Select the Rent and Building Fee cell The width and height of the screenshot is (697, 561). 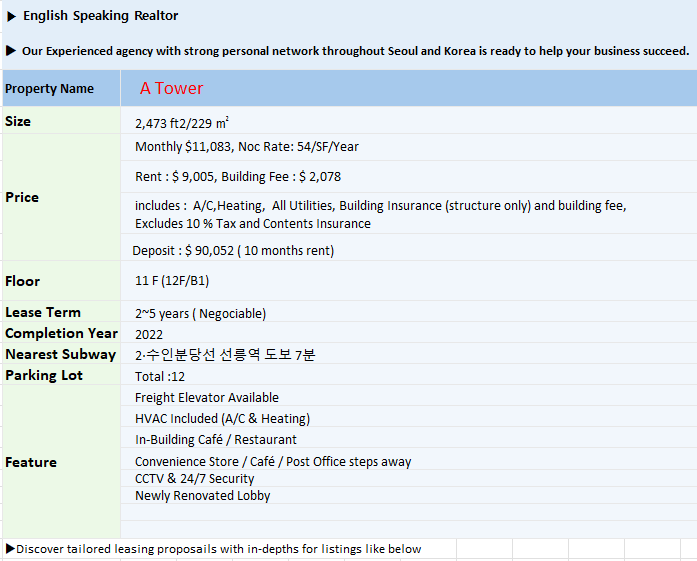click(409, 176)
